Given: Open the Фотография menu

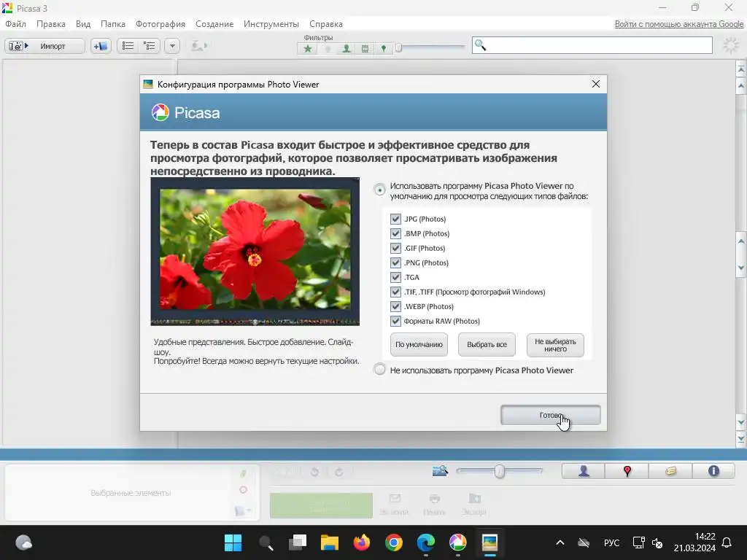Looking at the screenshot, I should pos(160,24).
